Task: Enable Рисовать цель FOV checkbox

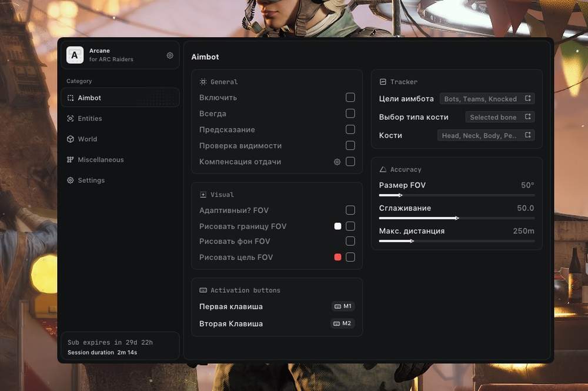Action: click(350, 257)
